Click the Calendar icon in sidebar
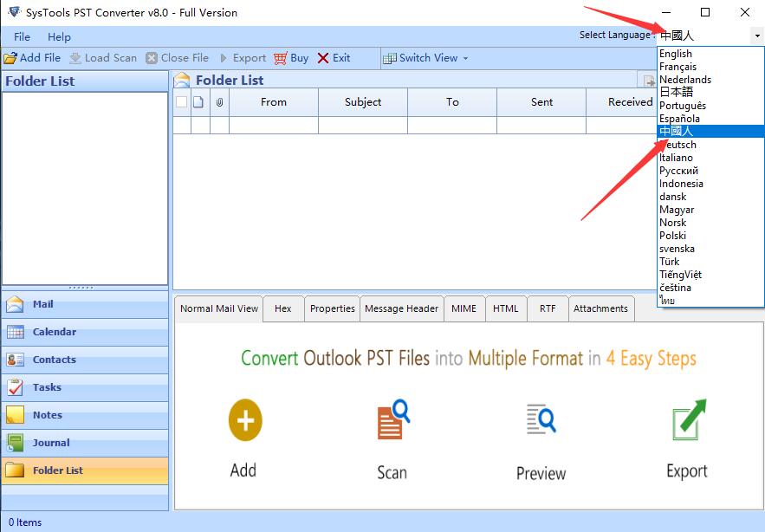765x532 pixels. 15,332
